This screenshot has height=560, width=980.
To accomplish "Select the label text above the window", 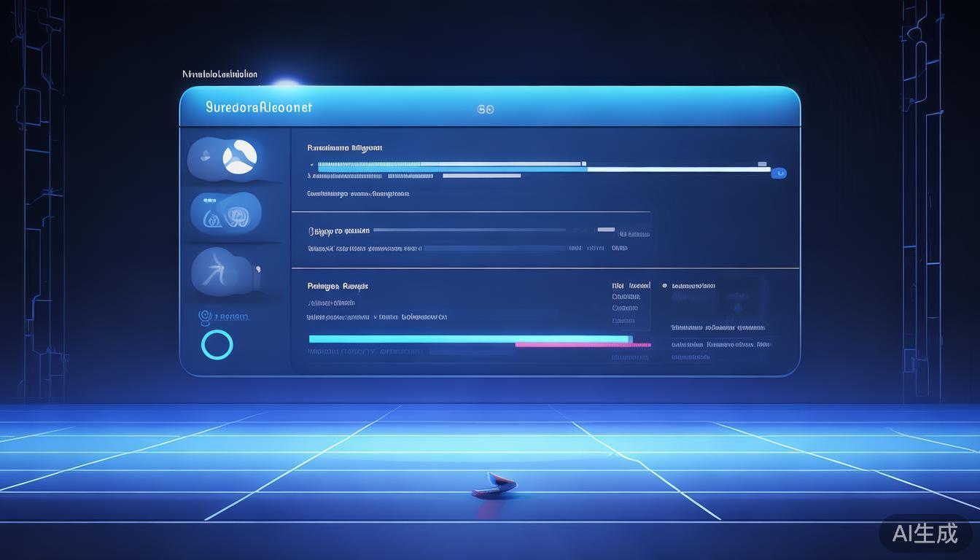I will 219,74.
